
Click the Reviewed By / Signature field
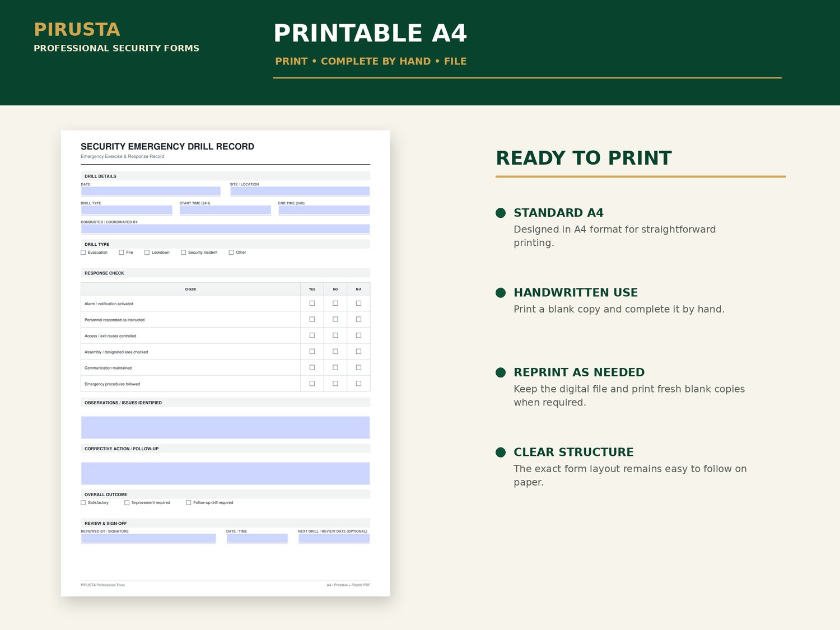148,539
